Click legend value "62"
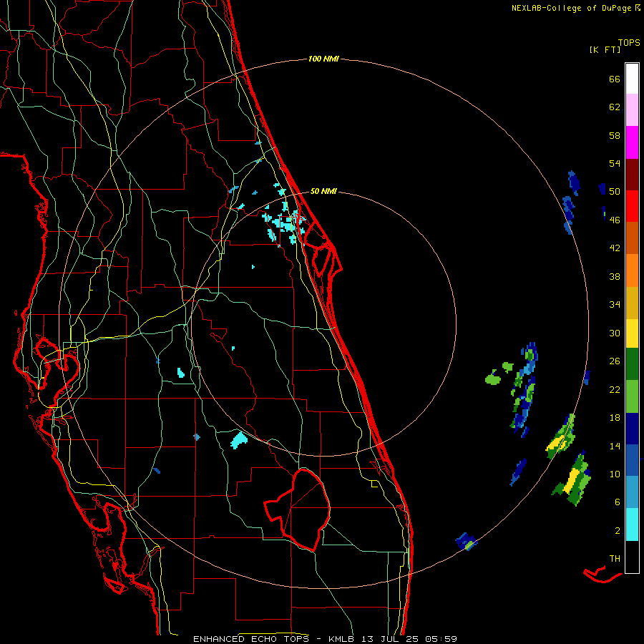This screenshot has width=644, height=644. pos(615,107)
